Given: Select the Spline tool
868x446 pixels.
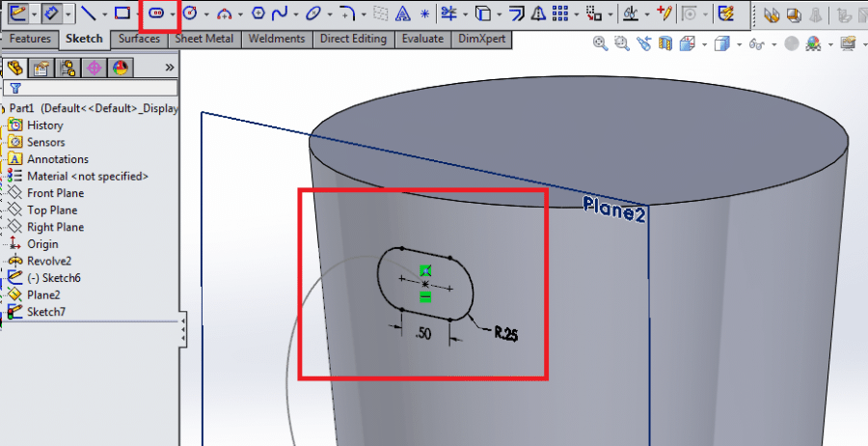Looking at the screenshot, I should tap(280, 13).
